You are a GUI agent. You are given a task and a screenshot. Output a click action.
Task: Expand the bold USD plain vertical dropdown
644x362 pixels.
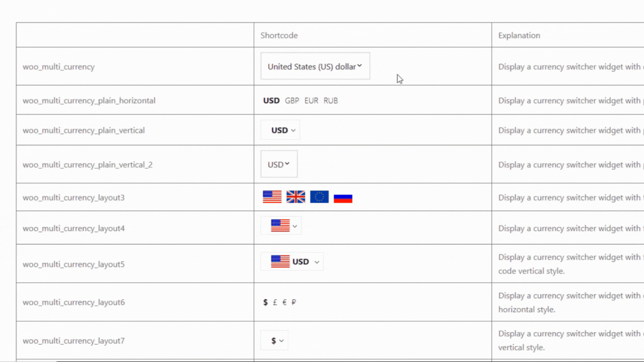pos(280,130)
